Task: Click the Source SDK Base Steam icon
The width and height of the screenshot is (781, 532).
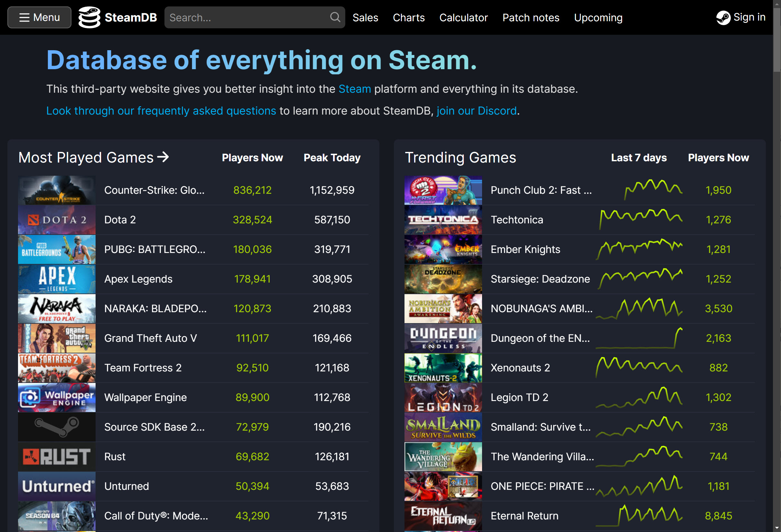Action: tap(56, 427)
